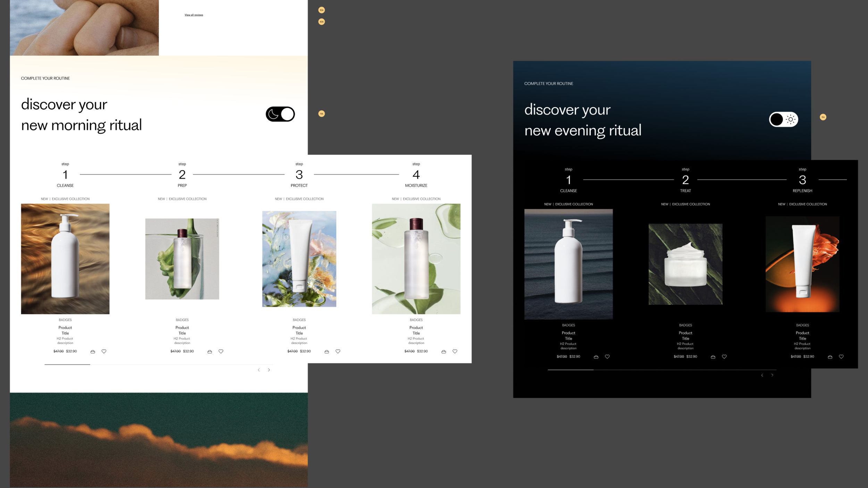Open the evening Treat cream jar product image
The height and width of the screenshot is (488, 868).
(x=685, y=264)
